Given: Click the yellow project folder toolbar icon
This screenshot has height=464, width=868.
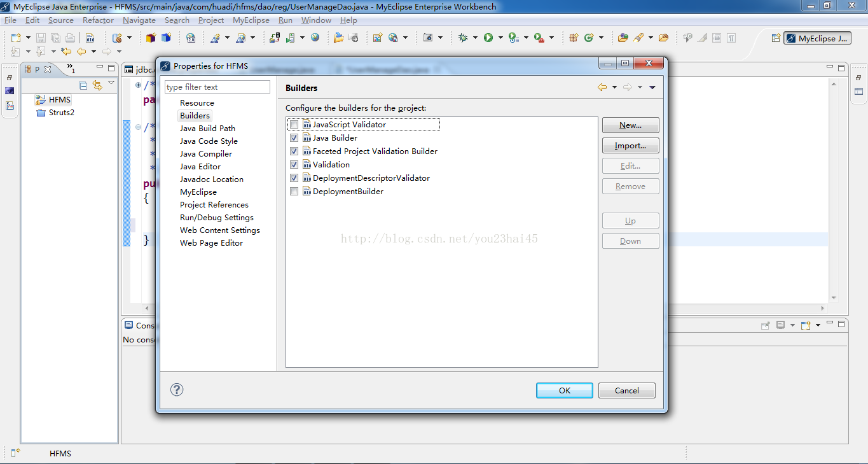Looking at the screenshot, I should coord(338,38).
